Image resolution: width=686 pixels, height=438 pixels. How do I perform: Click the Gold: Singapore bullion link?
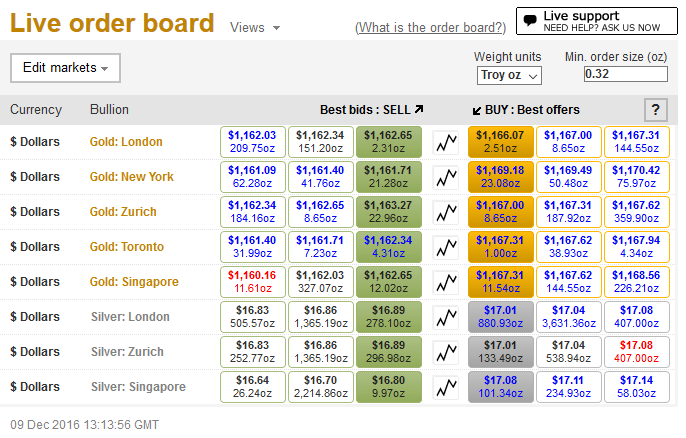point(134,282)
